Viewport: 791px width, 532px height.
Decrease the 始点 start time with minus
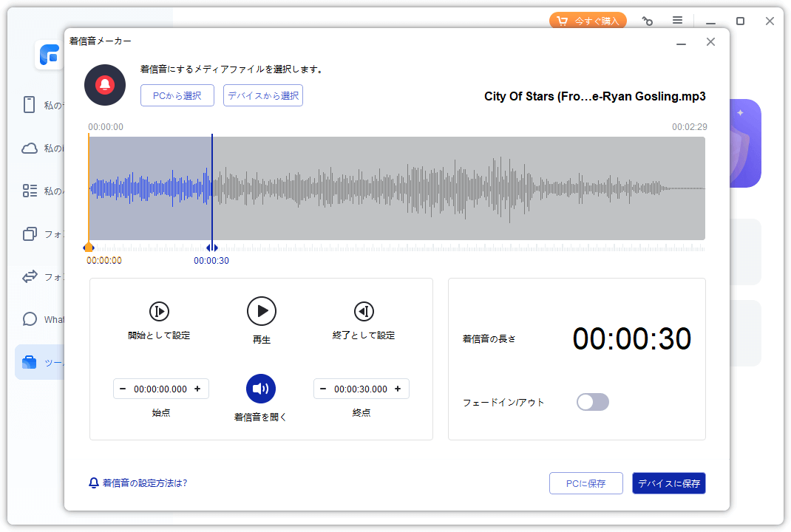click(x=122, y=388)
